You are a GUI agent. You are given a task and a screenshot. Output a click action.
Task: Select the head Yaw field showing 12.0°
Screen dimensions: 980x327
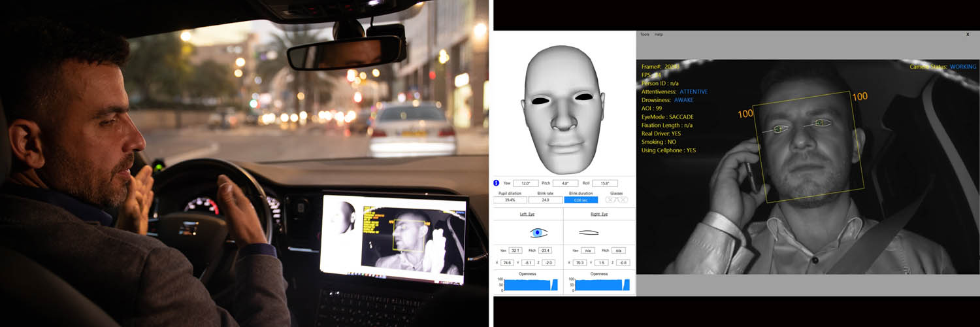(526, 183)
